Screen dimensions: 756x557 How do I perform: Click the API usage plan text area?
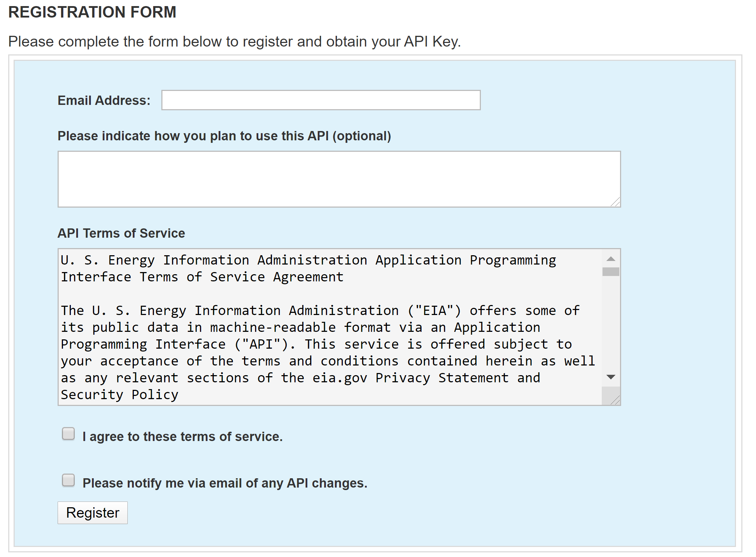pos(339,179)
